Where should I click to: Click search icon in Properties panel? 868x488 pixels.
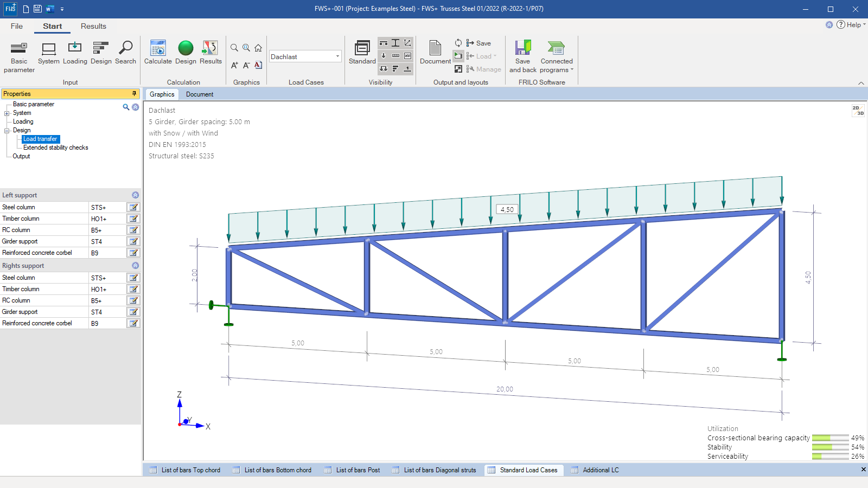126,107
